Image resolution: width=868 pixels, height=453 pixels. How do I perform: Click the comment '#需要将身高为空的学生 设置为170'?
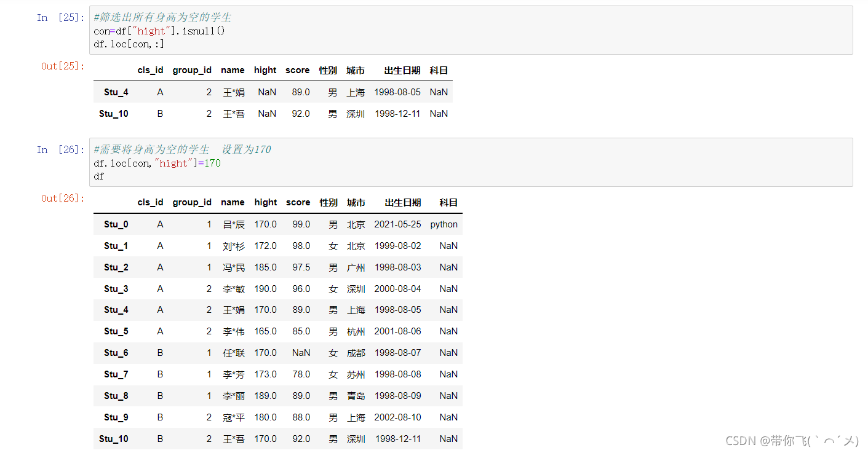(x=182, y=149)
